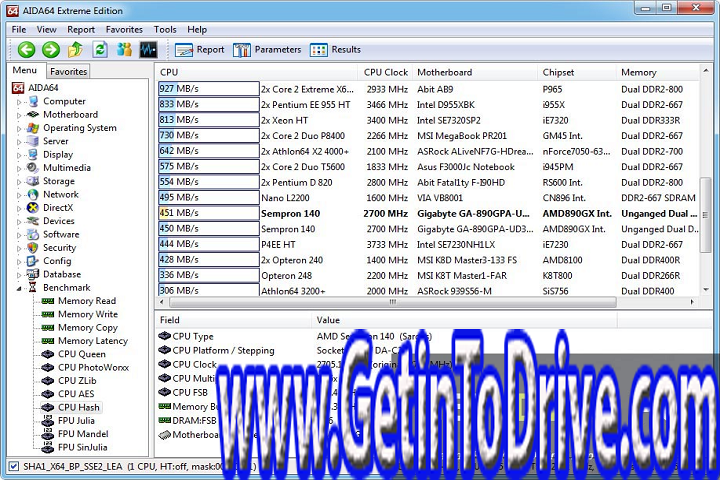Switch to the Menu sidebar tab
Viewport: 720px width, 480px height.
tap(25, 70)
